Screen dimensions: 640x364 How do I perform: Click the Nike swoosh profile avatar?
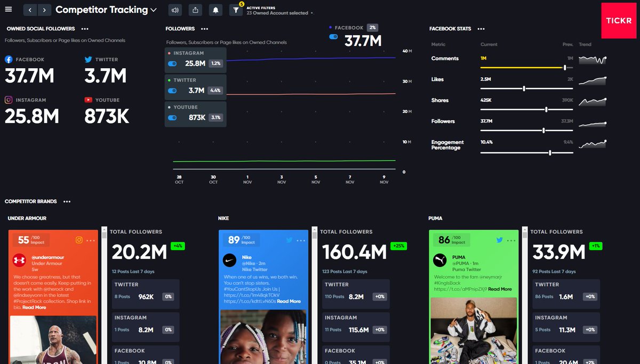click(230, 261)
